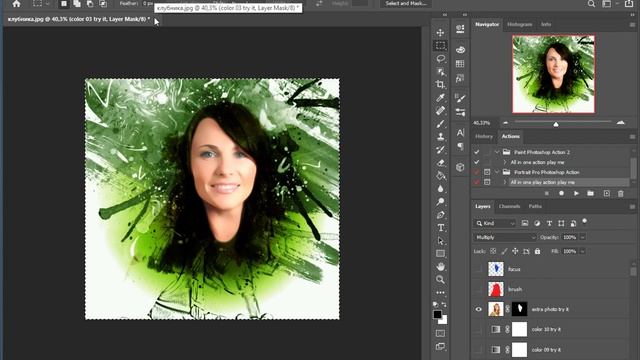Toggle red checkmark for Portrait Pro Photoshop Action
The width and height of the screenshot is (640, 360).
[x=477, y=172]
